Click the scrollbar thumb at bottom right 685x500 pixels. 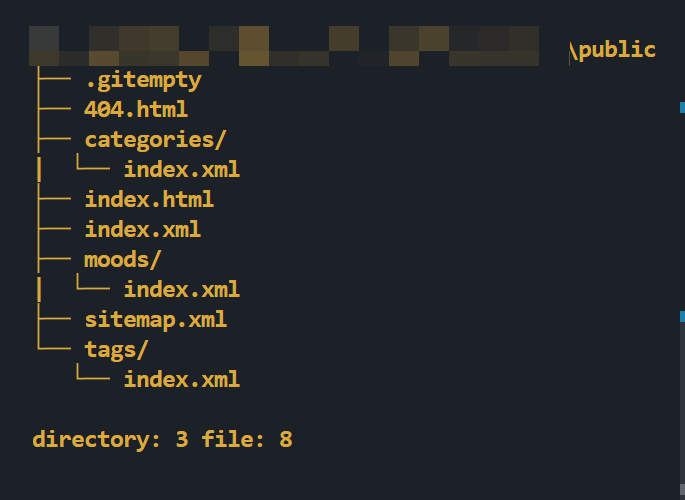tap(682, 492)
